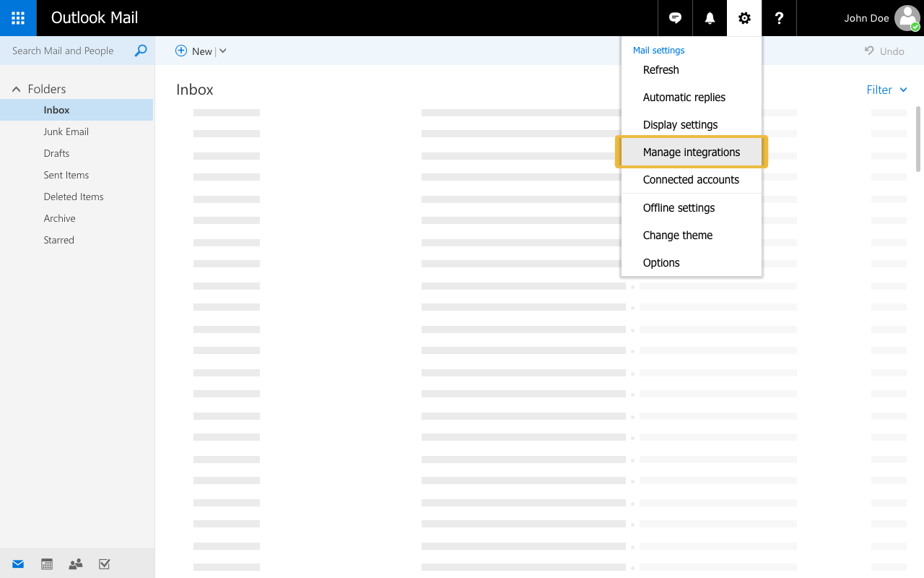Screen dimensions: 924x578
Task: Select the Inbox folder
Action: click(x=77, y=110)
